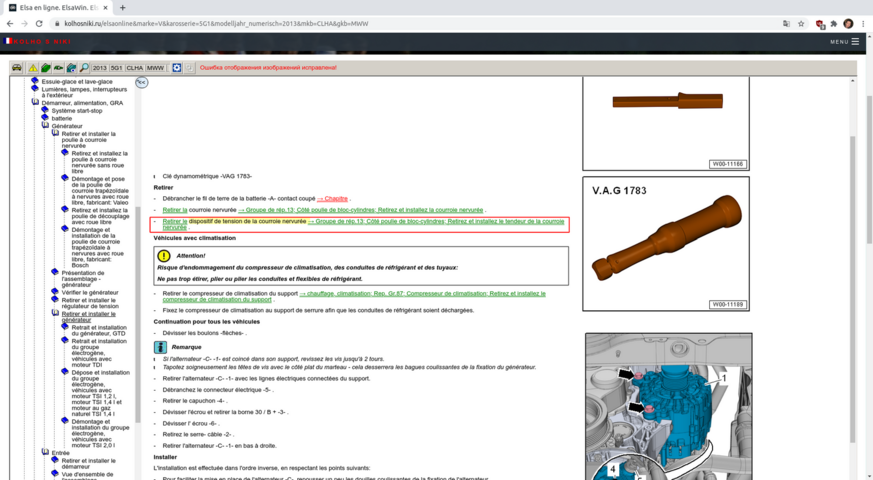Collapse Retirer et installer la poulie book icon

tap(55, 133)
